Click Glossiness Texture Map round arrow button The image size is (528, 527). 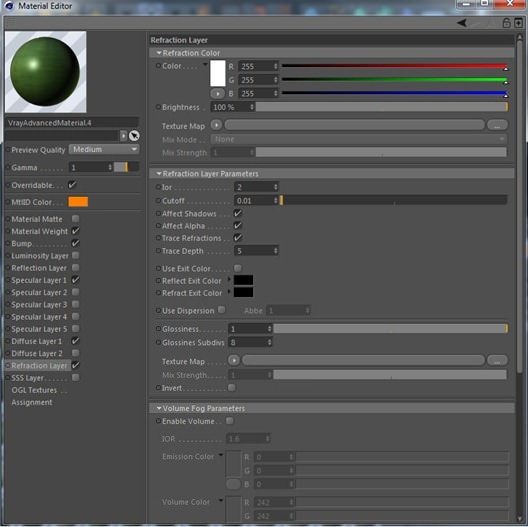pyautogui.click(x=234, y=360)
